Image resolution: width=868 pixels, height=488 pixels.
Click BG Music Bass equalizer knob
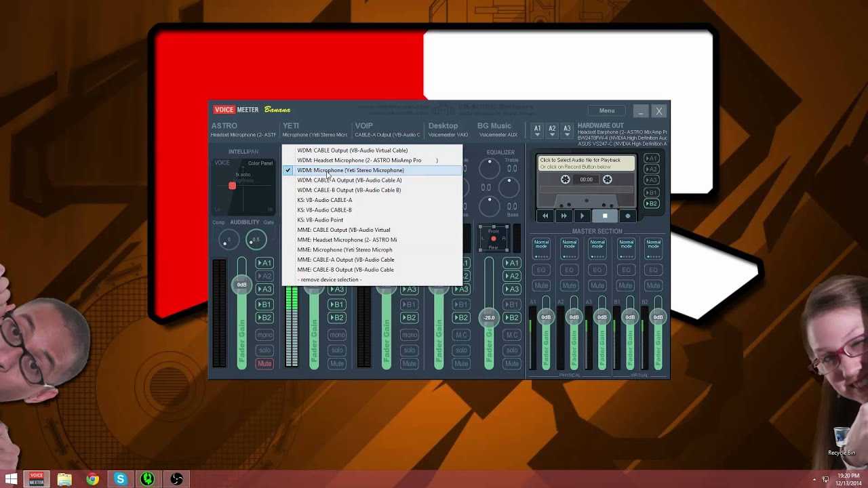point(489,206)
